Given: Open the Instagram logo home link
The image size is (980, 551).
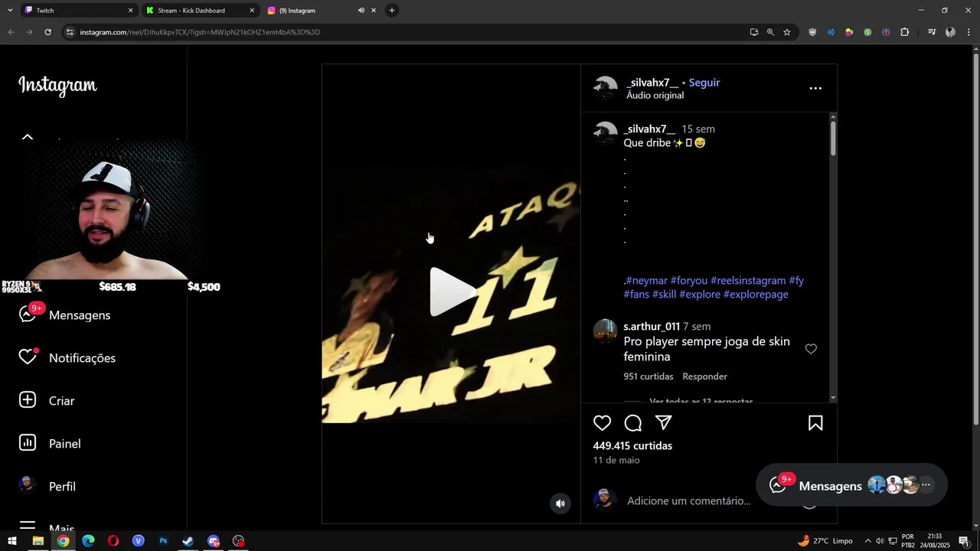Looking at the screenshot, I should point(57,86).
